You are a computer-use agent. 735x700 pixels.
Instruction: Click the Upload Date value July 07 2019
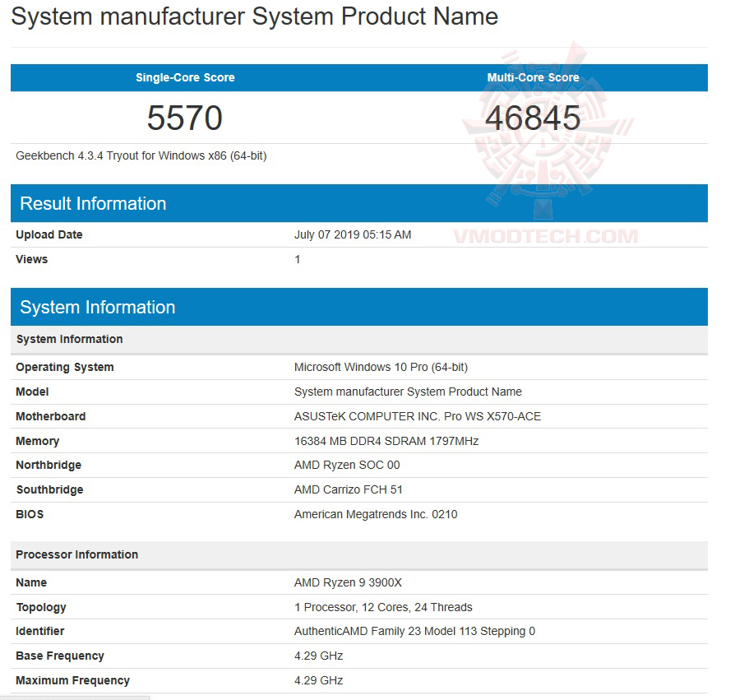pos(352,234)
